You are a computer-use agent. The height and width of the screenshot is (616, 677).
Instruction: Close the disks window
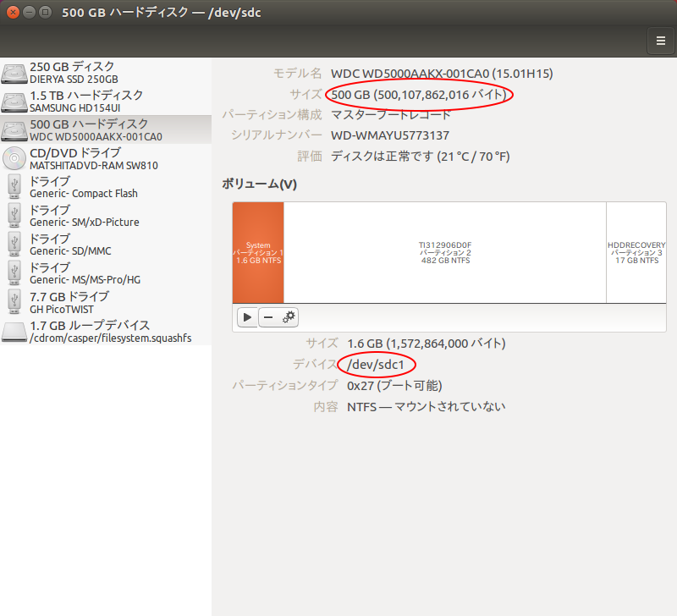(13, 12)
